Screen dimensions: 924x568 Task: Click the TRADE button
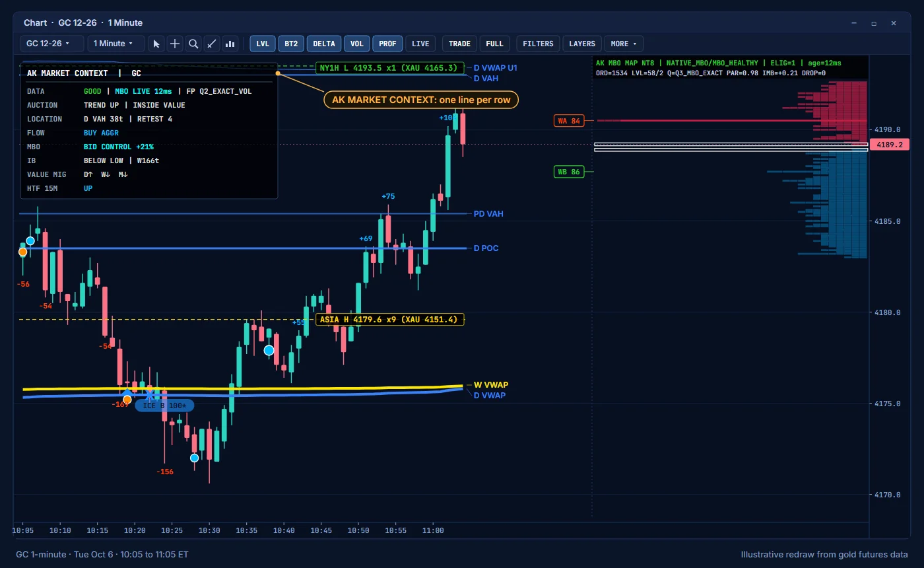pos(459,44)
